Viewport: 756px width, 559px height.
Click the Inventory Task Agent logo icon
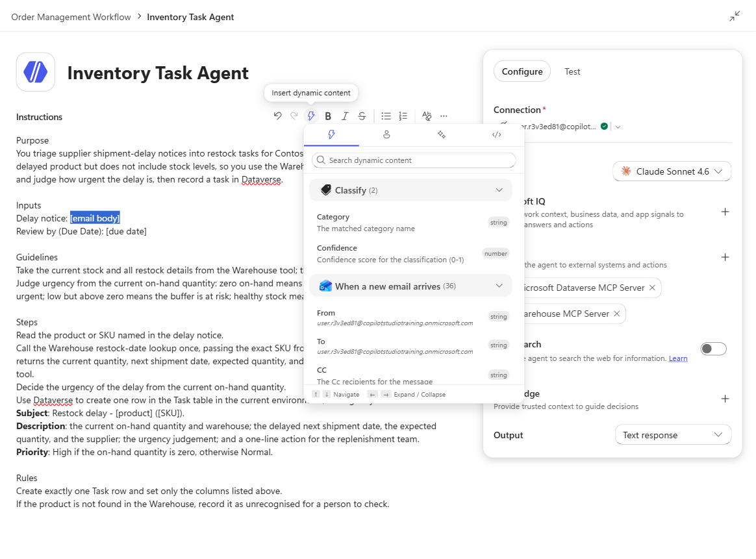35,72
